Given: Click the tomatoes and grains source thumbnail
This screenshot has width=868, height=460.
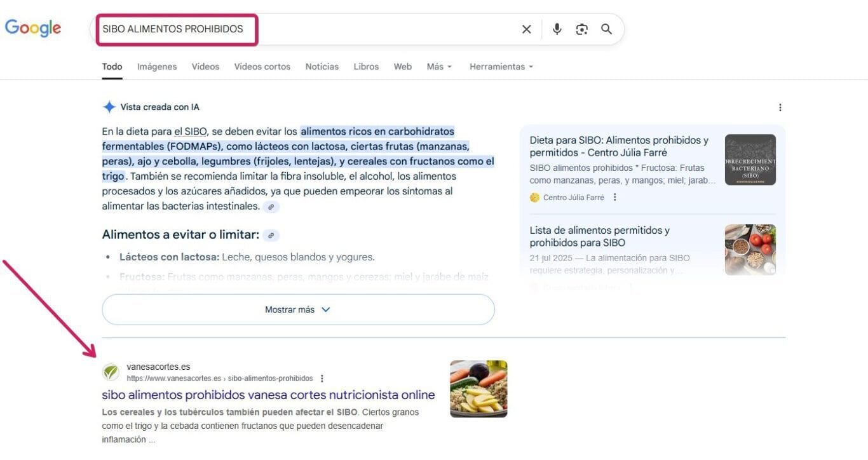Looking at the screenshot, I should 750,250.
